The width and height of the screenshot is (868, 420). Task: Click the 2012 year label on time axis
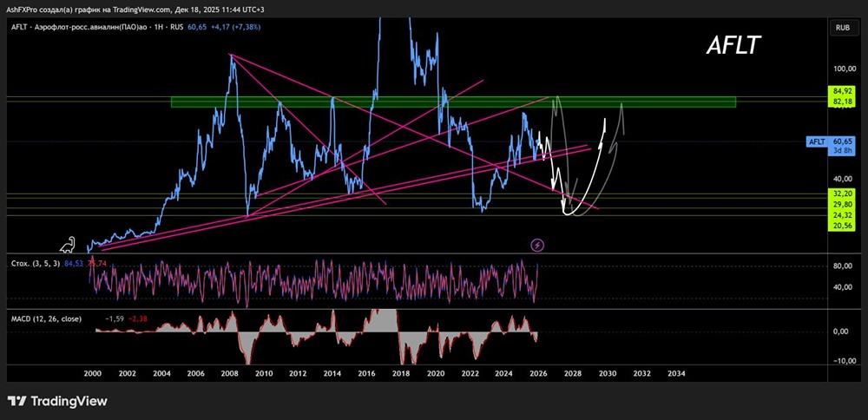pyautogui.click(x=299, y=373)
